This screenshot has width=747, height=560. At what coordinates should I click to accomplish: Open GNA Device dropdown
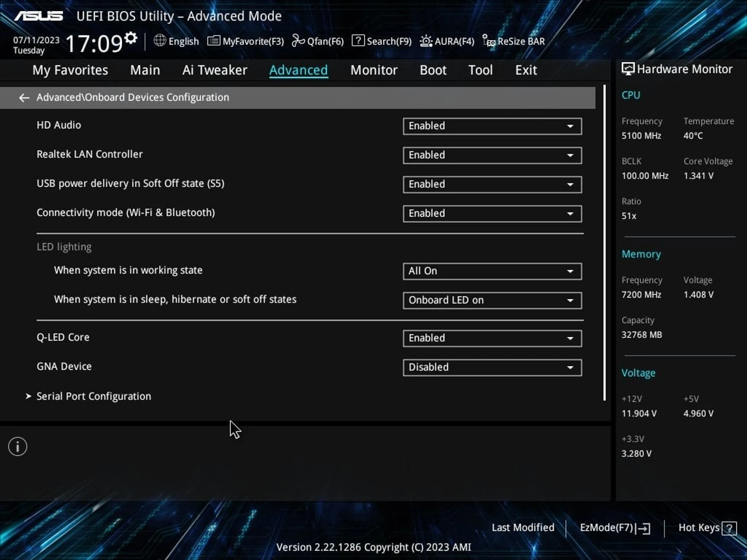click(x=492, y=367)
